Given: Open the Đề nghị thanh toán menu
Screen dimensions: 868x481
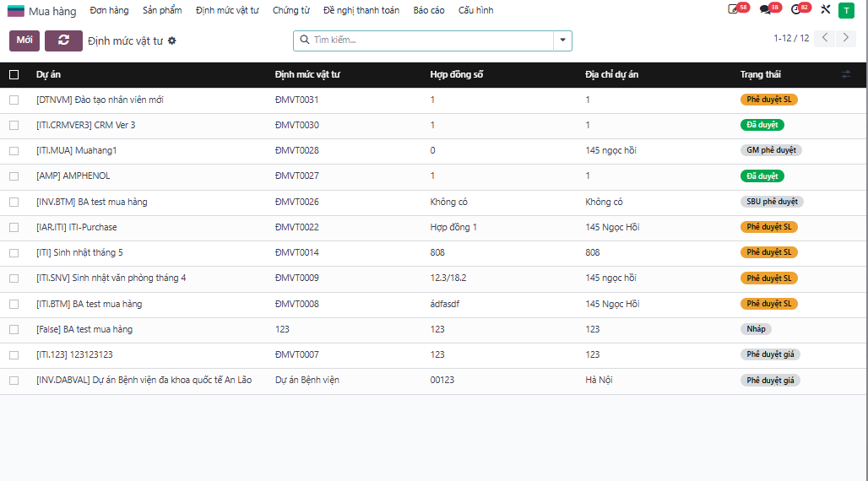Looking at the screenshot, I should [361, 10].
